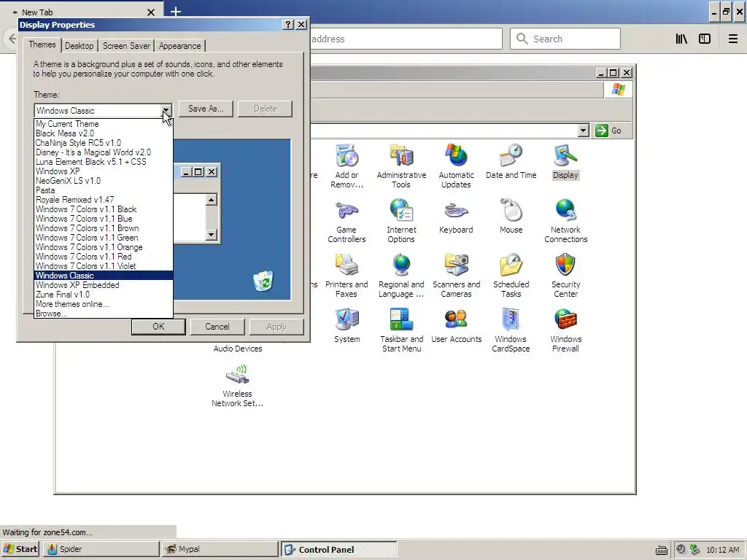Choose Royale Remixed v1.47 theme
The width and height of the screenshot is (747, 560).
[x=104, y=200]
